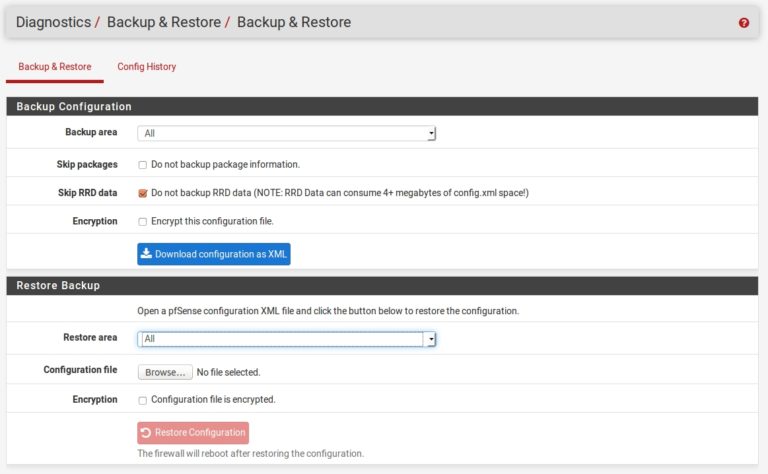Click the Restore area dropdown arrow
Image resolution: width=768 pixels, height=474 pixels.
point(431,339)
